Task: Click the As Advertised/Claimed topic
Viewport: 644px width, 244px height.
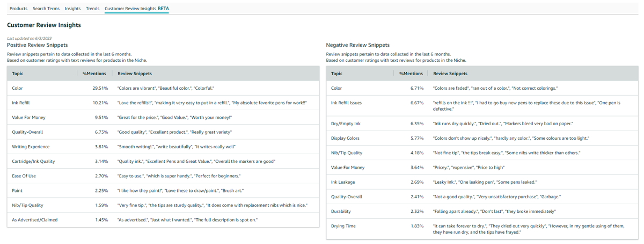Action: click(x=34, y=220)
